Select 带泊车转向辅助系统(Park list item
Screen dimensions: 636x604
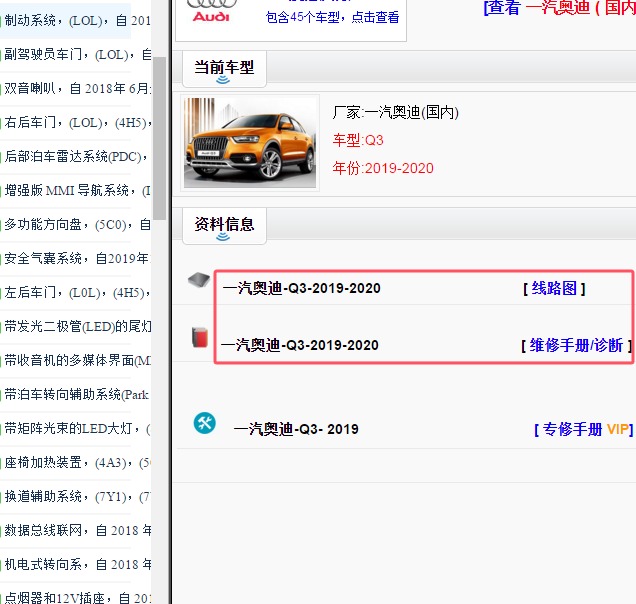(x=76, y=394)
